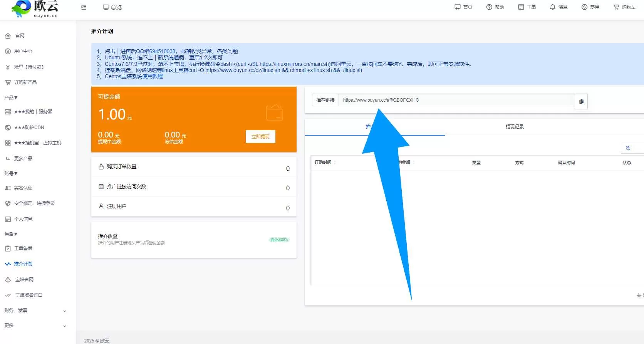
Task: Open 工单 tickets in the top navigation
Action: tap(527, 7)
